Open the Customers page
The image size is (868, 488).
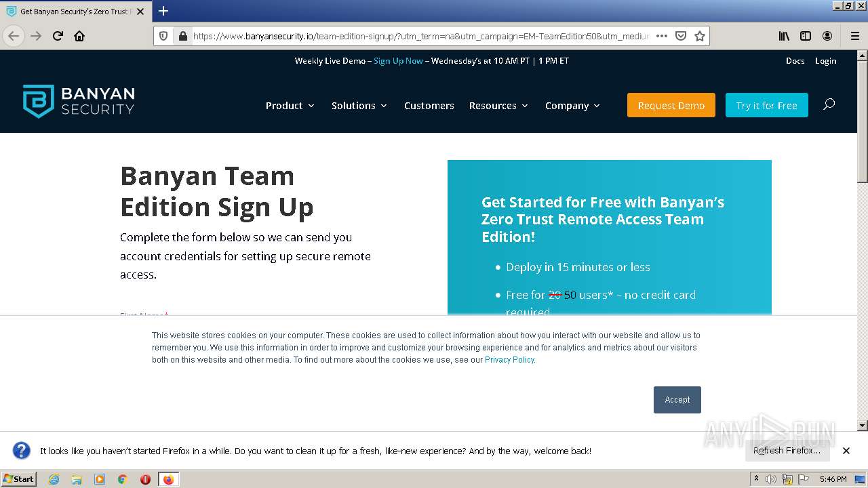click(429, 106)
